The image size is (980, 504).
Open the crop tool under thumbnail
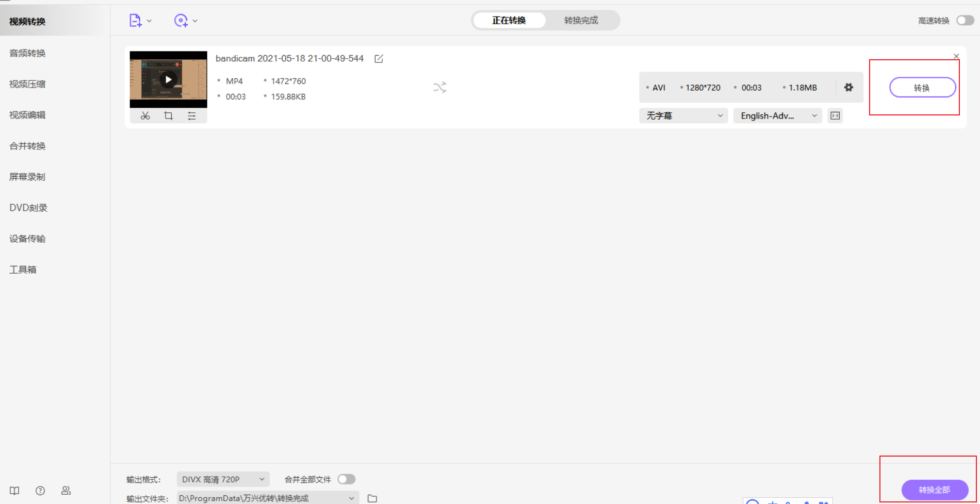169,116
